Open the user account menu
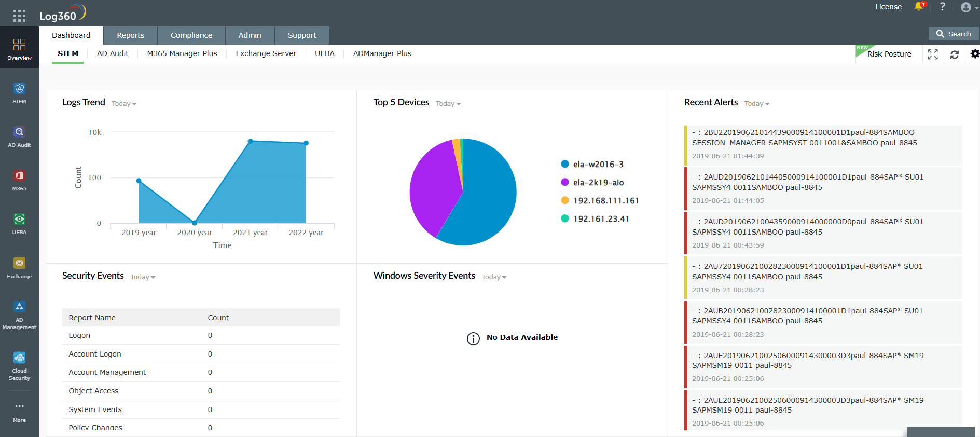980x437 pixels. tap(969, 7)
